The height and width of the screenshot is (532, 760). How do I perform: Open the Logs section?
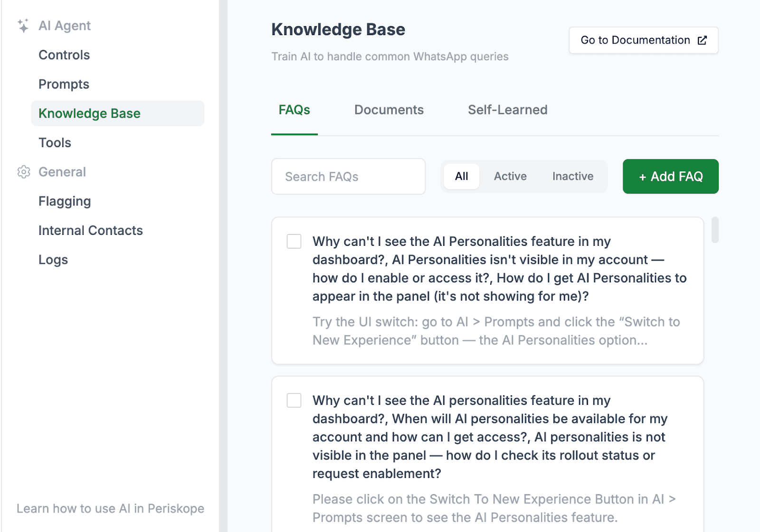(53, 260)
